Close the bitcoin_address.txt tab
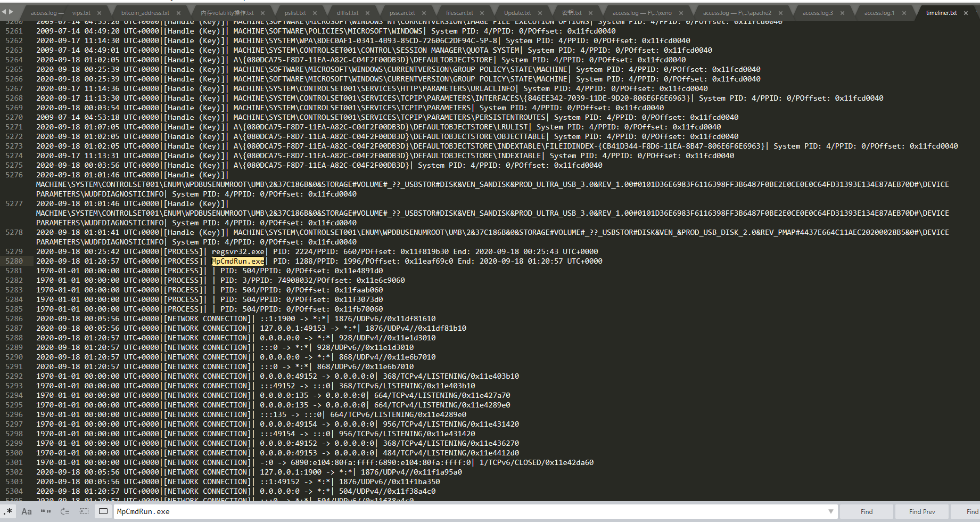 point(178,13)
